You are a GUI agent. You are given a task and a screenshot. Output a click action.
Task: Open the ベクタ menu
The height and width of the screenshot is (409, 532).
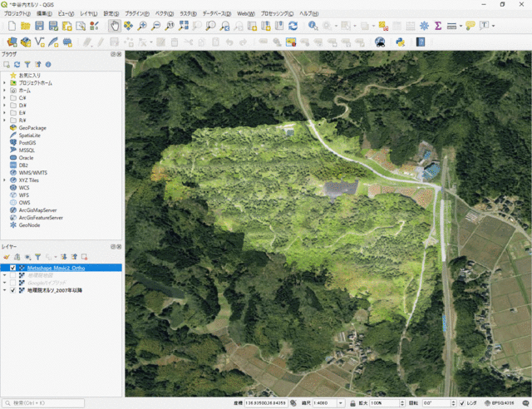[165, 13]
